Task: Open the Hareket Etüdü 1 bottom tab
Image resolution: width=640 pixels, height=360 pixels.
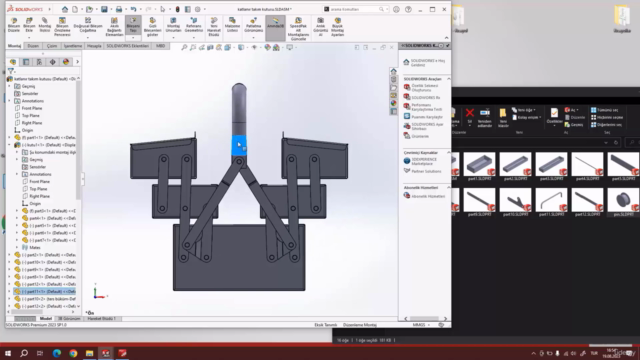Action: [x=101, y=318]
